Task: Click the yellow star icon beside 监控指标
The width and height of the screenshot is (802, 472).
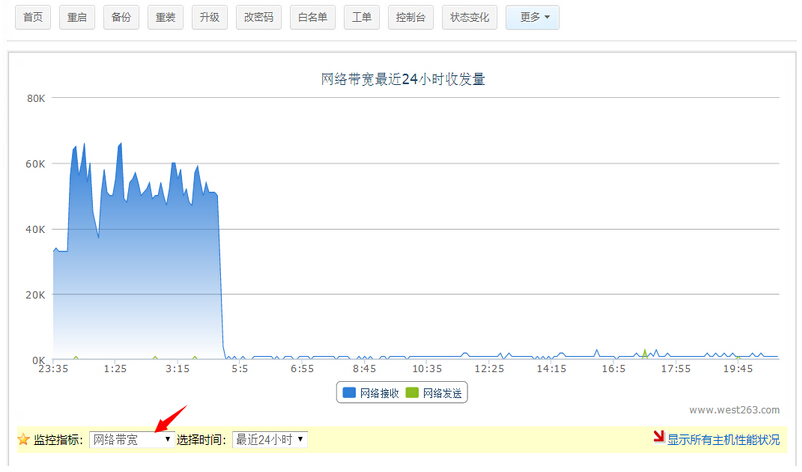Action: coord(24,439)
